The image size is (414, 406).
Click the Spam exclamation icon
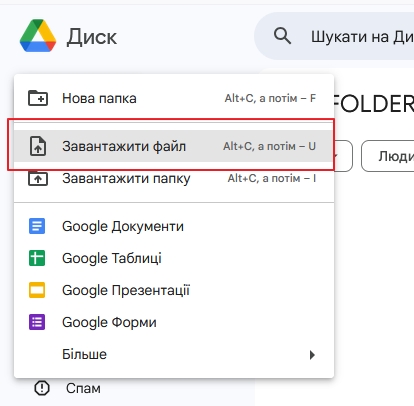[42, 388]
